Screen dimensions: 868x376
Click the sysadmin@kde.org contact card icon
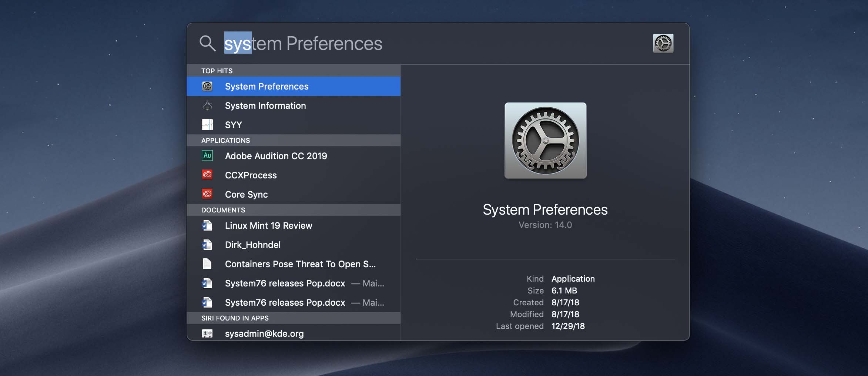207,333
